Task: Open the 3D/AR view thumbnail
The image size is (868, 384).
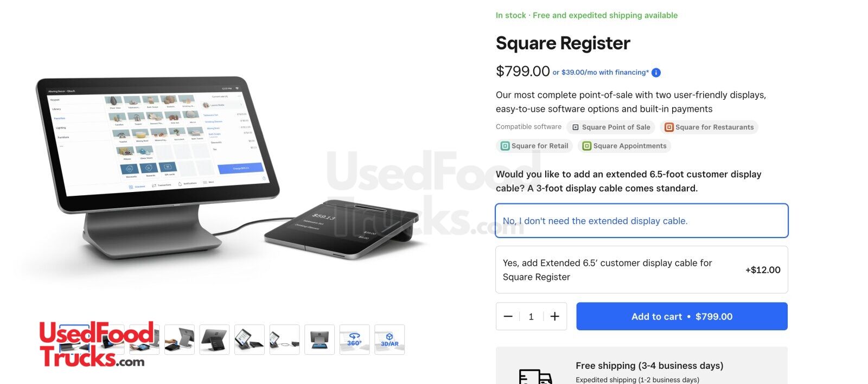Action: tap(390, 340)
